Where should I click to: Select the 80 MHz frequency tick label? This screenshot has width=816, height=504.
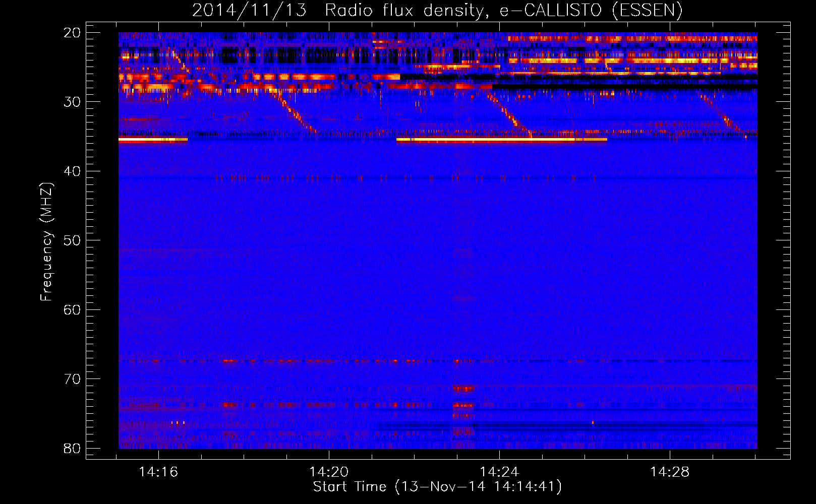[x=72, y=448]
